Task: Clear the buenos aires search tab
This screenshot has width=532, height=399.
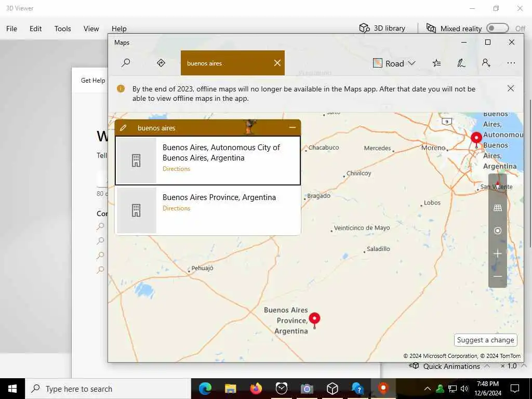Action: pyautogui.click(x=277, y=63)
